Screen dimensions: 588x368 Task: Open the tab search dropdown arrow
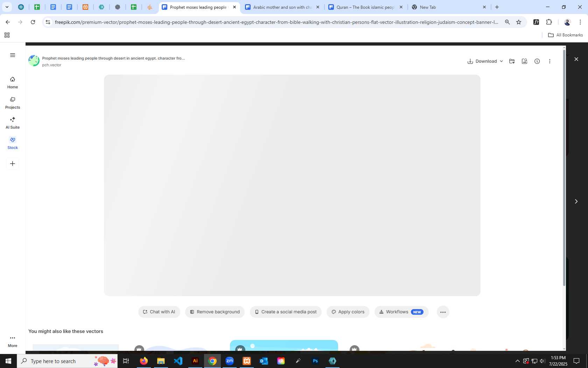coord(7,7)
